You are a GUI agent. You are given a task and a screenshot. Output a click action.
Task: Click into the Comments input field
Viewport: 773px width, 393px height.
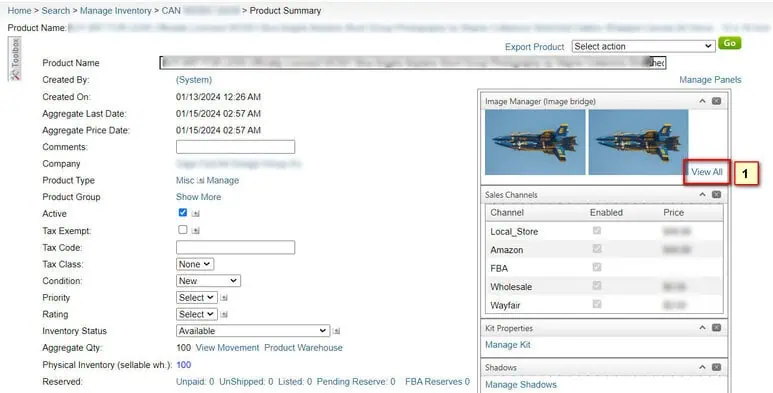click(236, 147)
